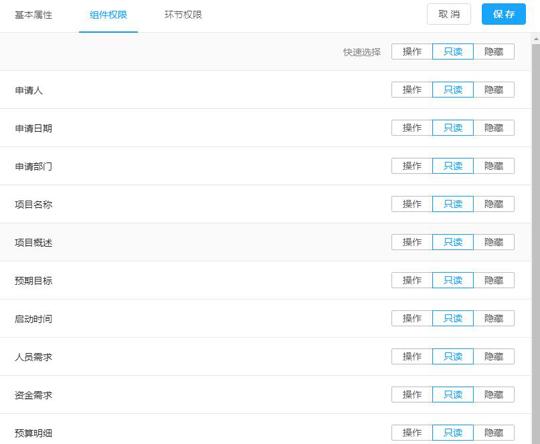Set 预算明细 to 操作
Image resolution: width=540 pixels, height=444 pixels.
(x=412, y=433)
